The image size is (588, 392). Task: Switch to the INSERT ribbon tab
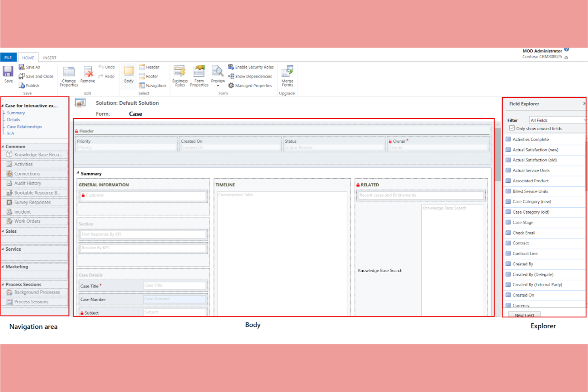click(x=49, y=58)
